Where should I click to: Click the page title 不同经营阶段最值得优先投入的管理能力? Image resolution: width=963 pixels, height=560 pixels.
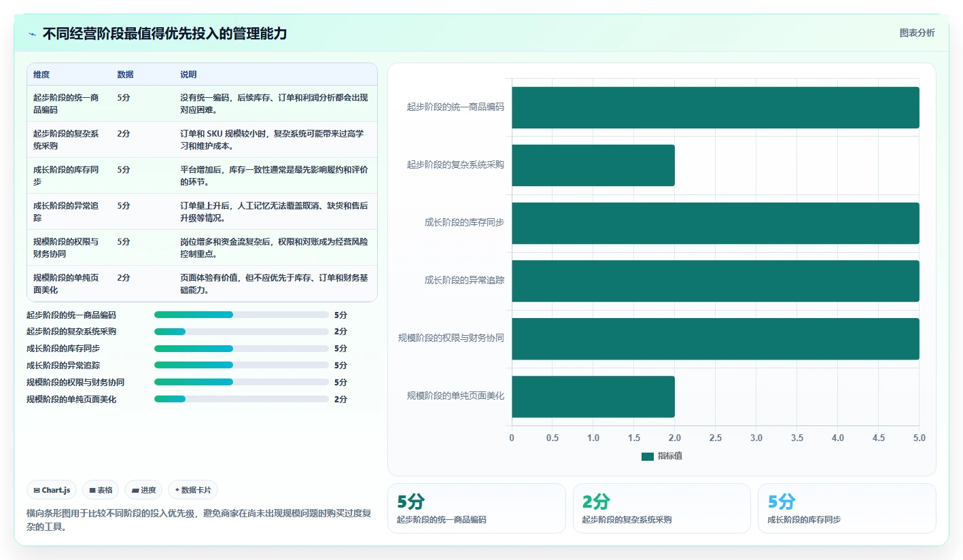coord(164,33)
